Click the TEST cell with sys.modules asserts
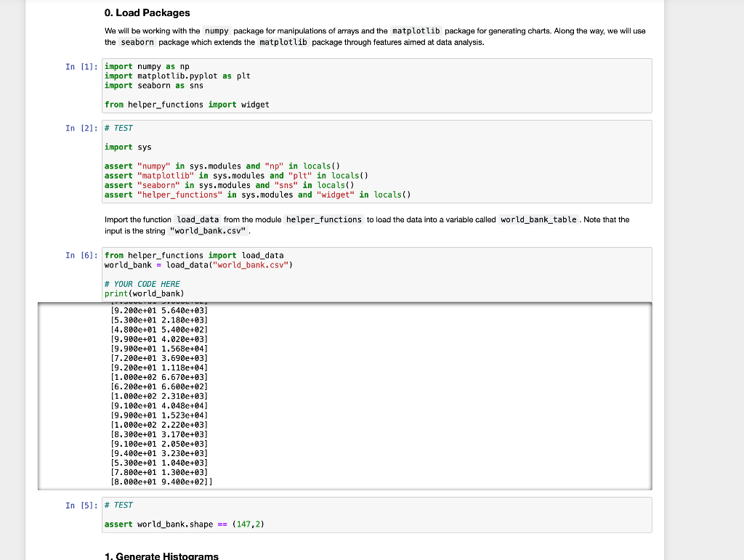 (377, 162)
